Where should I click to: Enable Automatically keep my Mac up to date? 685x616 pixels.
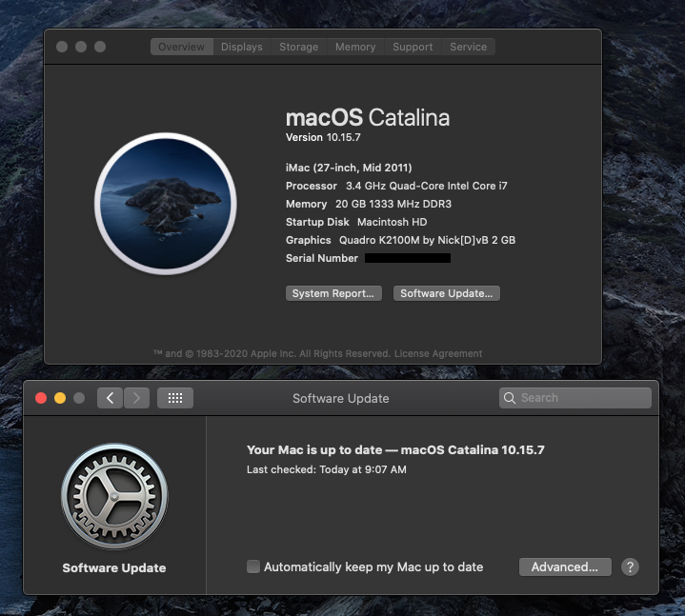(252, 566)
